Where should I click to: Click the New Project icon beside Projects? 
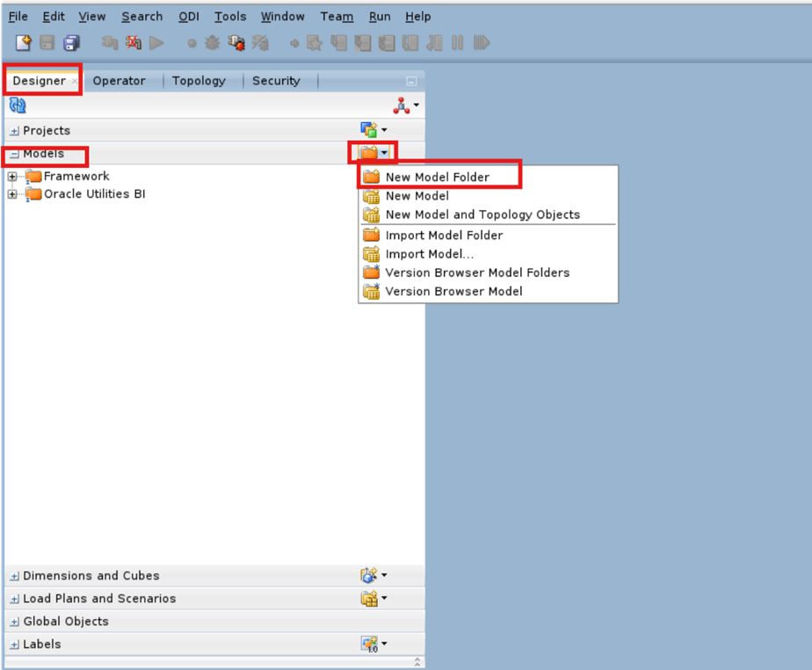pyautogui.click(x=370, y=129)
